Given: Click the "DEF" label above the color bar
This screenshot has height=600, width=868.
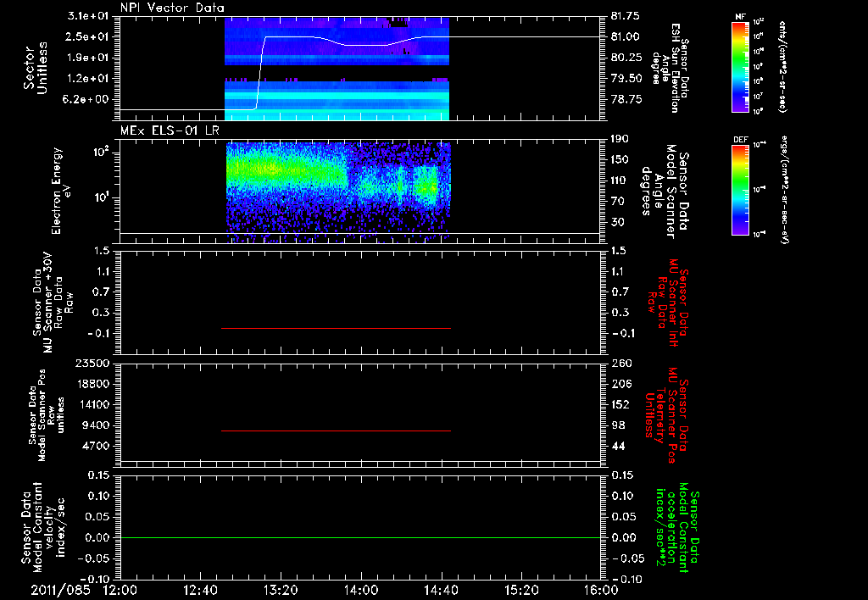Looking at the screenshot, I should pos(741,140).
